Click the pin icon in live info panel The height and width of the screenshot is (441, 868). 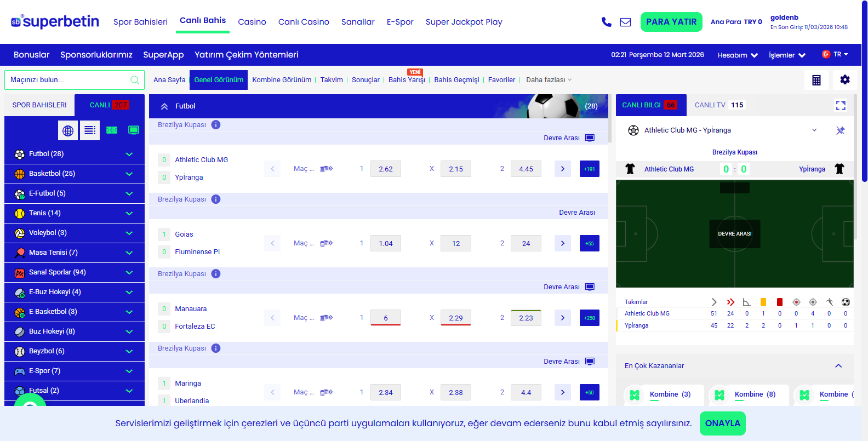[x=841, y=130]
